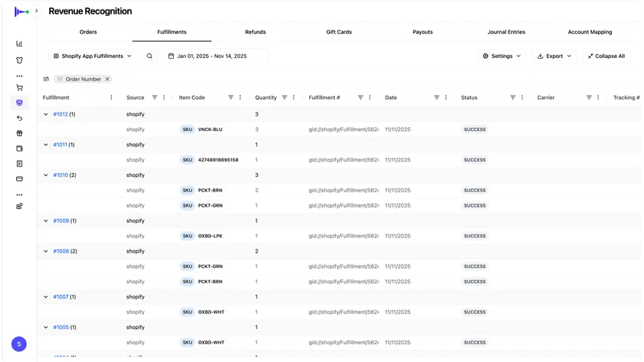Viewport: 644px width, 362px height.
Task: Open the gift cards sidebar icon
Action: coord(19,134)
